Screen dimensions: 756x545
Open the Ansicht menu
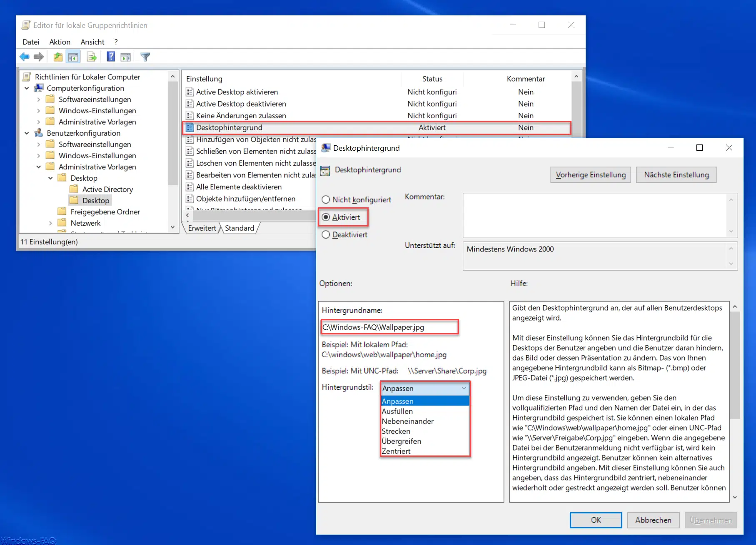tap(92, 42)
